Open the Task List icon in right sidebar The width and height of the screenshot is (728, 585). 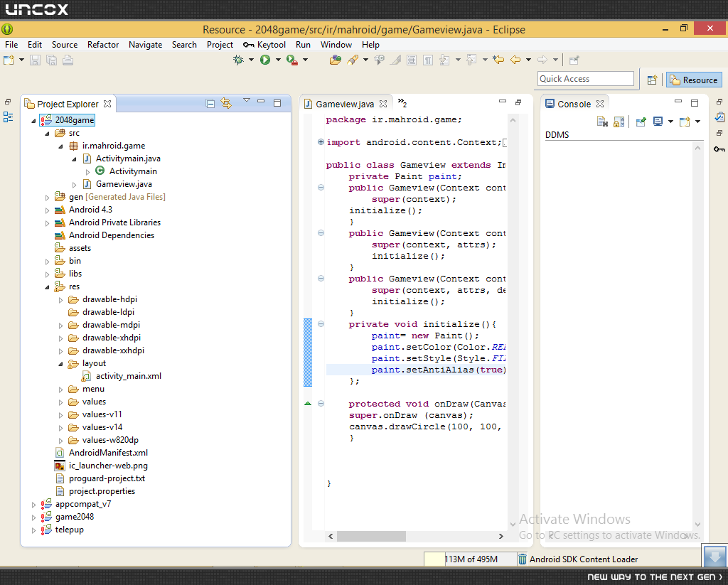[719, 117]
